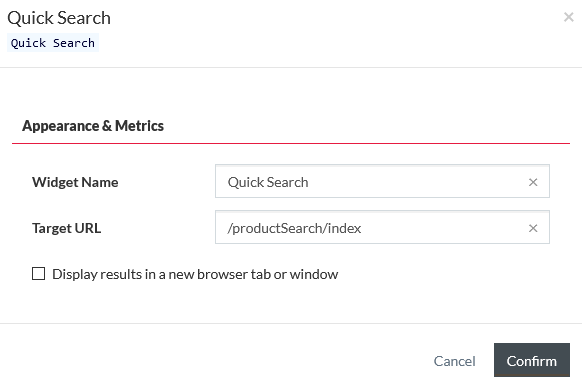The width and height of the screenshot is (582, 385).
Task: Click the Quick Search dialog title
Action: tap(59, 18)
